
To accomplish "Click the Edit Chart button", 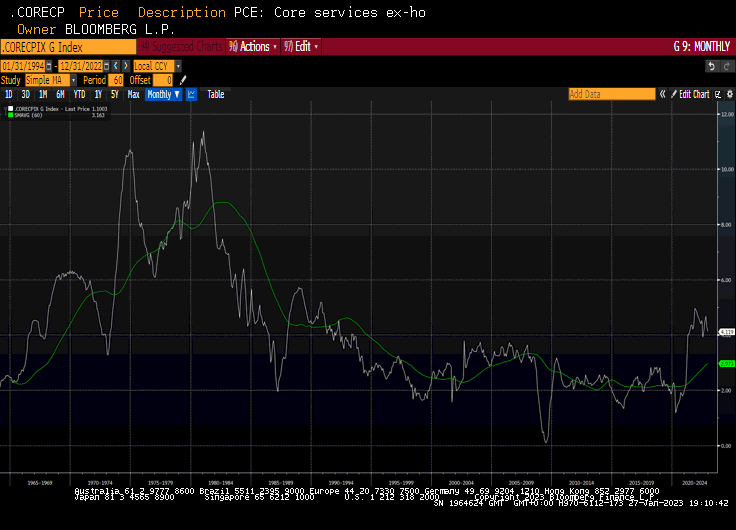I will (x=693, y=94).
